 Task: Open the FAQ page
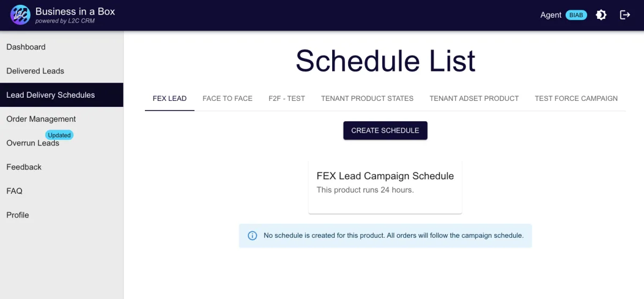pyautogui.click(x=62, y=191)
